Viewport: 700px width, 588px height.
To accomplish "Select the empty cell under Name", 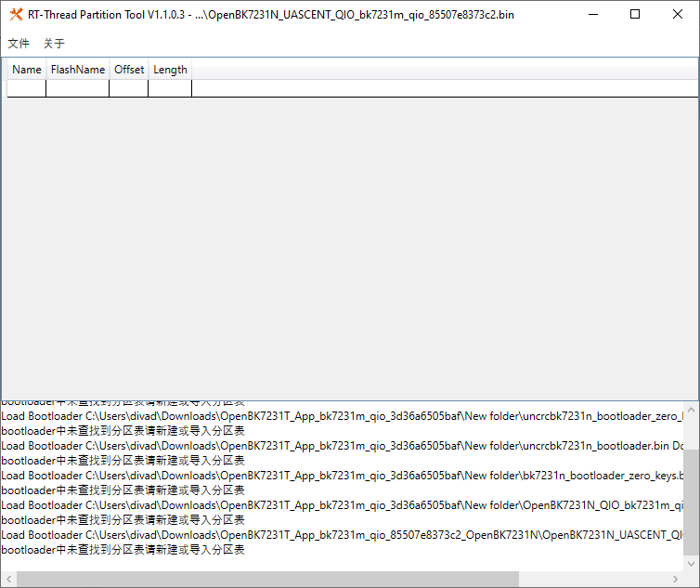I will (x=26, y=88).
